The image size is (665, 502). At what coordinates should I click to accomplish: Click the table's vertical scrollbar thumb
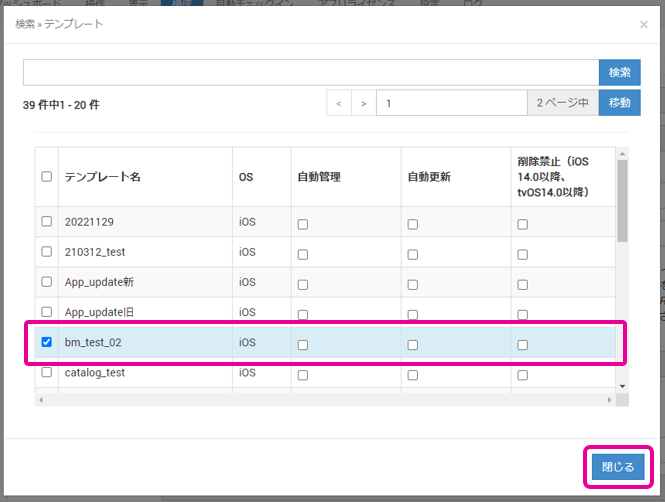[x=622, y=200]
